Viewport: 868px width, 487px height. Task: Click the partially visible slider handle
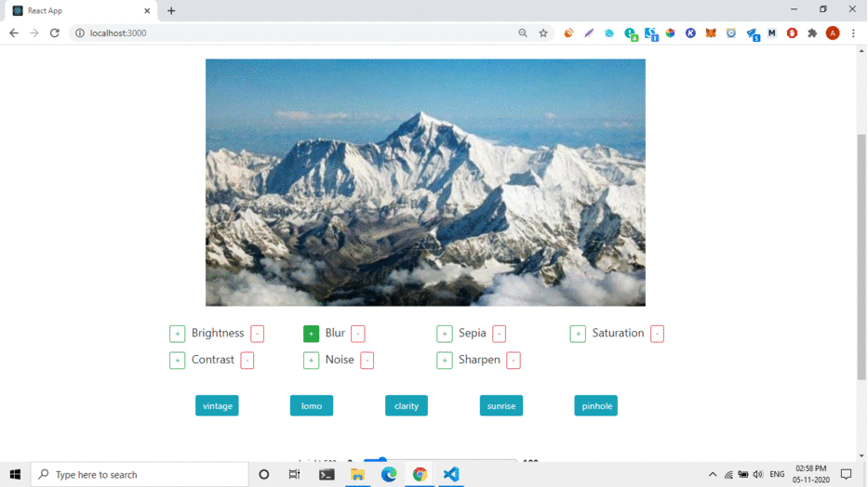[382, 460]
